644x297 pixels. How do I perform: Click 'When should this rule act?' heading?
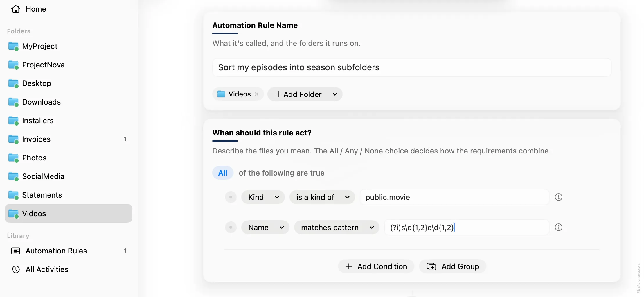[x=262, y=133]
